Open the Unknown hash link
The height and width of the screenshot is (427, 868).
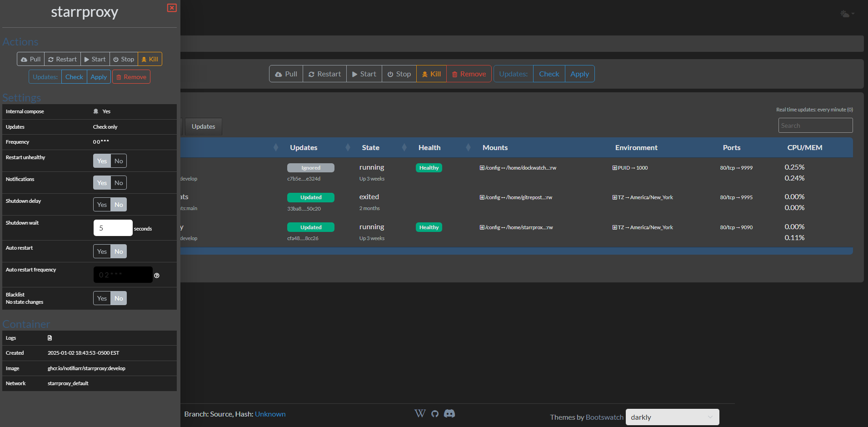(270, 414)
